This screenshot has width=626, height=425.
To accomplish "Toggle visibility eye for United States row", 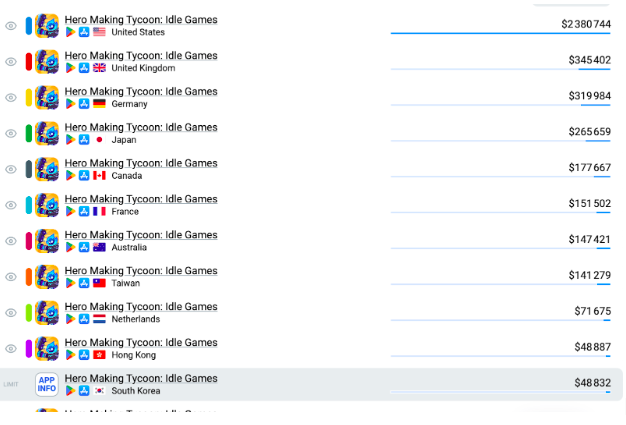I will [11, 26].
